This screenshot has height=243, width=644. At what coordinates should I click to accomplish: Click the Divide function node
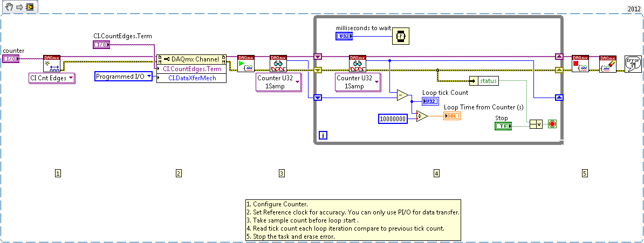(422, 116)
